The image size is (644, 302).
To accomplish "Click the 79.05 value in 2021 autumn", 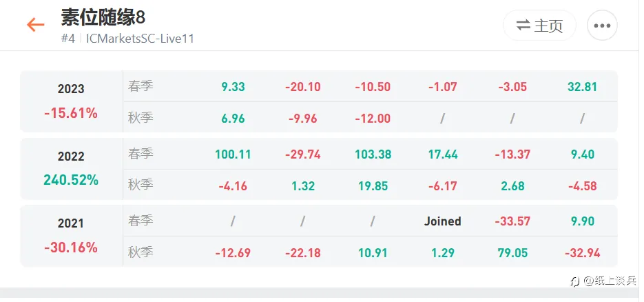I will (x=512, y=252).
